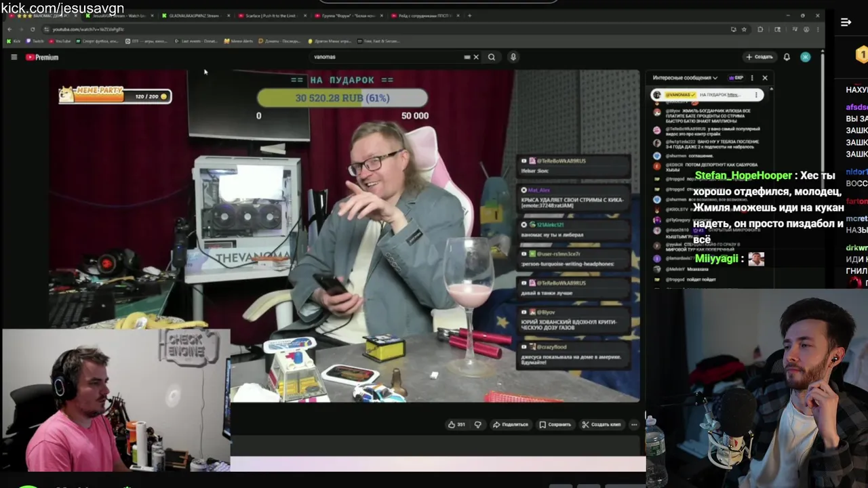Image resolution: width=868 pixels, height=488 pixels.
Task: Switch to the Scarface Push It to the Limit tab
Action: coord(271,15)
